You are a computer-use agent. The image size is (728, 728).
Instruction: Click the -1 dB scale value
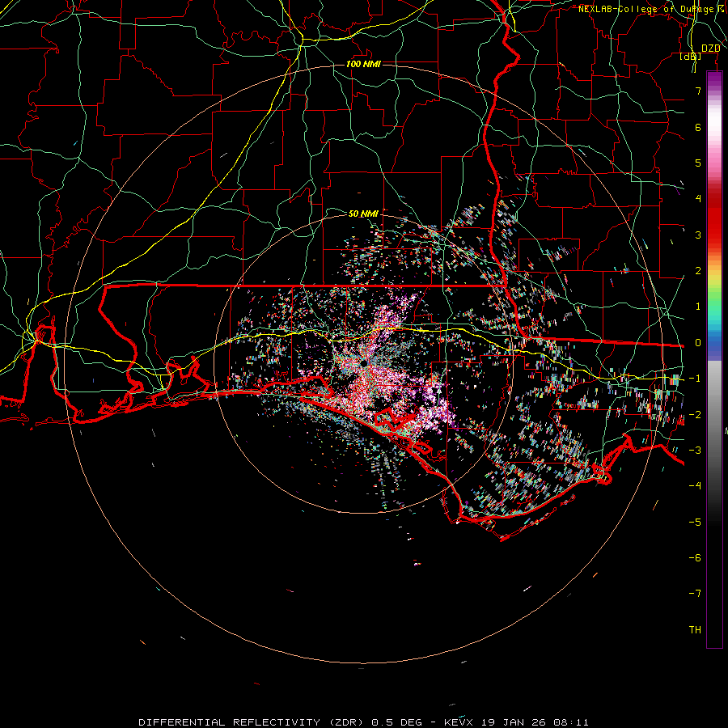pyautogui.click(x=695, y=379)
